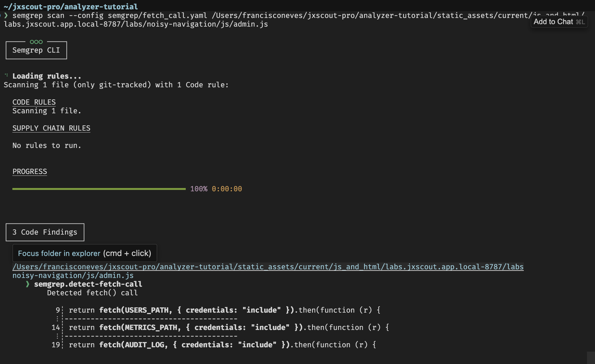The image size is (595, 364).
Task: Select the 'No rules to run.' line
Action: 47,145
